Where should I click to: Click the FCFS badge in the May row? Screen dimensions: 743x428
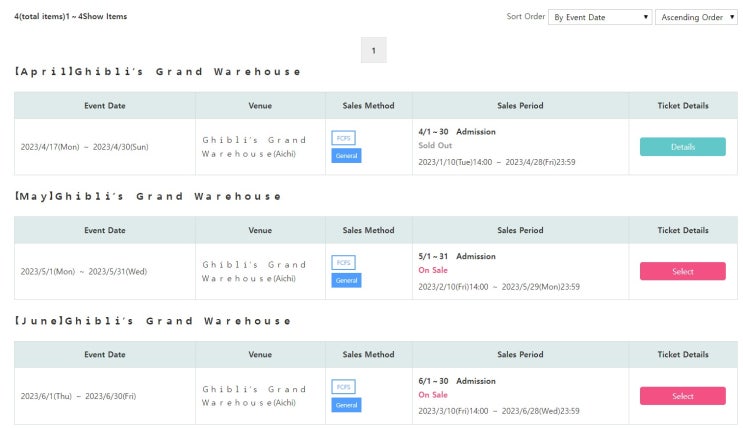coord(344,263)
